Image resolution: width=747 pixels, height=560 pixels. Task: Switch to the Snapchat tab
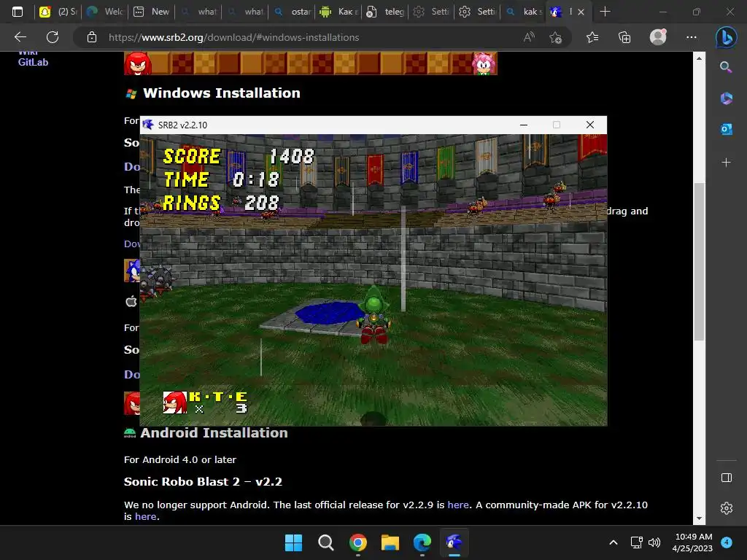[x=58, y=12]
